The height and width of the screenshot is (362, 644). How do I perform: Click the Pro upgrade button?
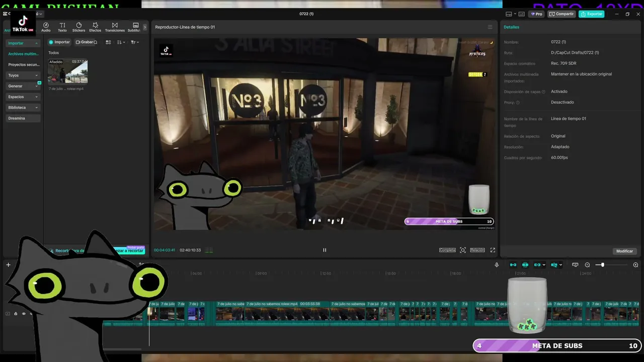click(x=536, y=14)
